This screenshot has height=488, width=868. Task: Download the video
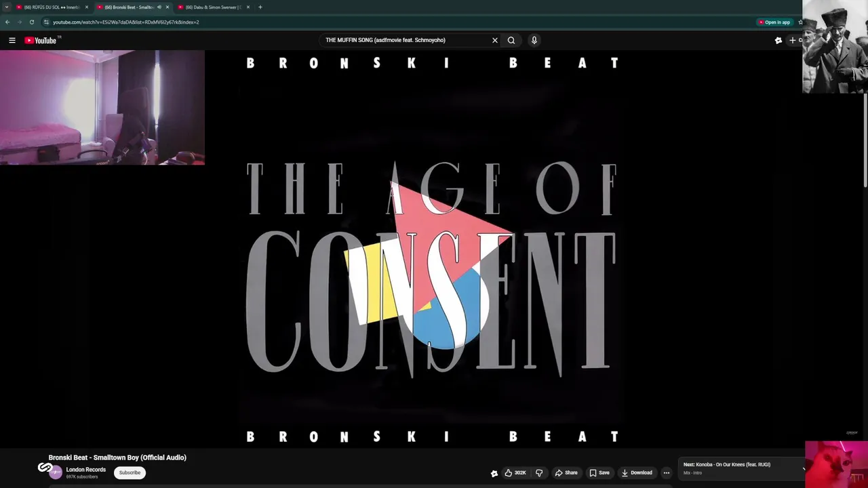[x=636, y=473]
